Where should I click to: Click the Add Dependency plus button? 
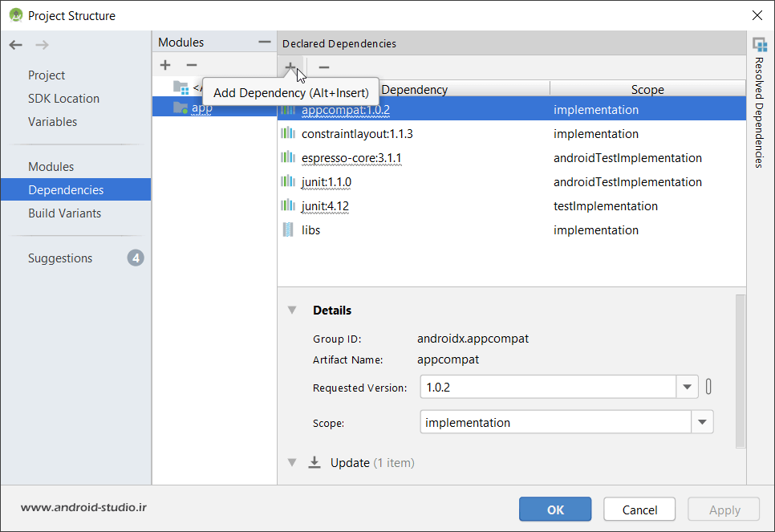(x=290, y=67)
